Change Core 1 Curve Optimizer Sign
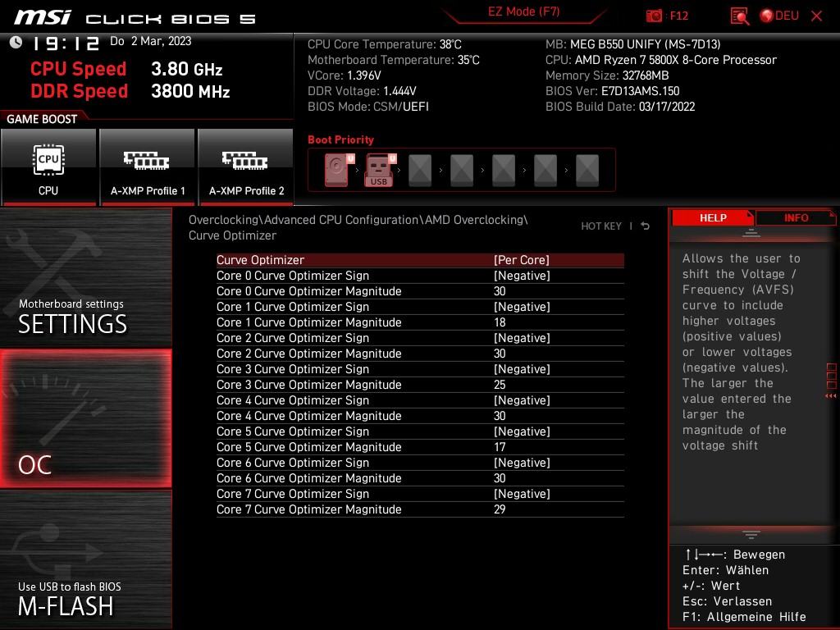The width and height of the screenshot is (840, 630). [x=420, y=307]
